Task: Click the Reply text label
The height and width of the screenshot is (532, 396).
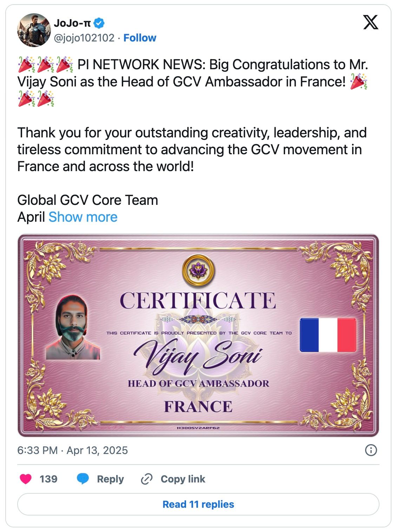Action: click(110, 479)
